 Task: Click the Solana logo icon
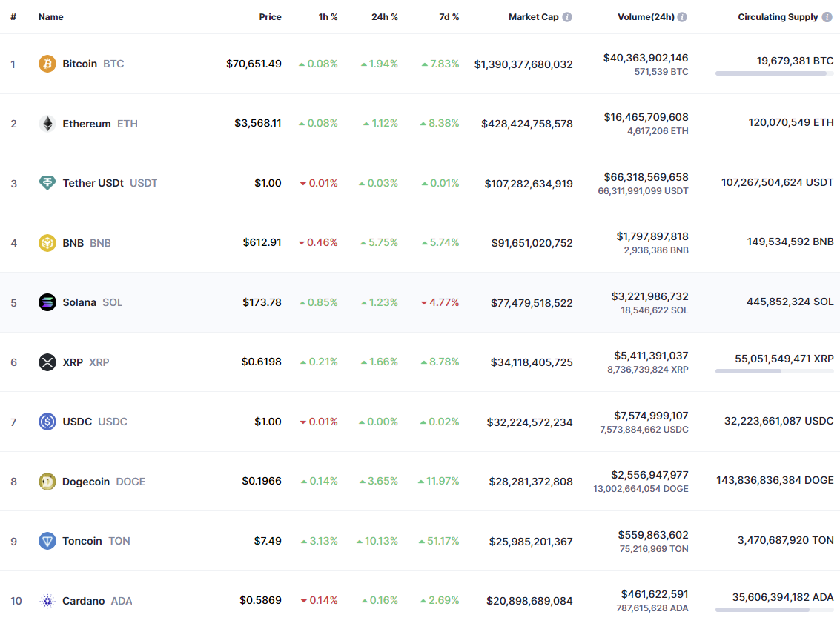coord(47,302)
